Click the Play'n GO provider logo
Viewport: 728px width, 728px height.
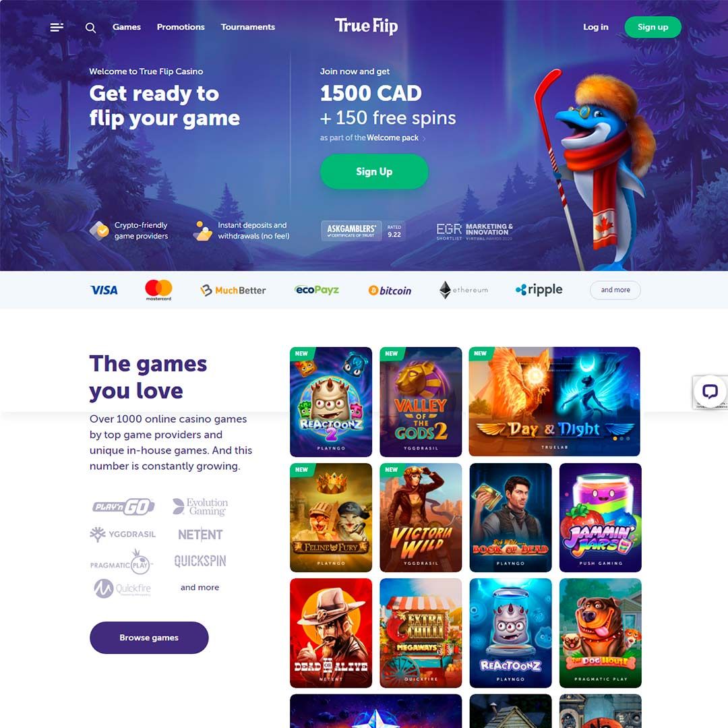coord(123,506)
